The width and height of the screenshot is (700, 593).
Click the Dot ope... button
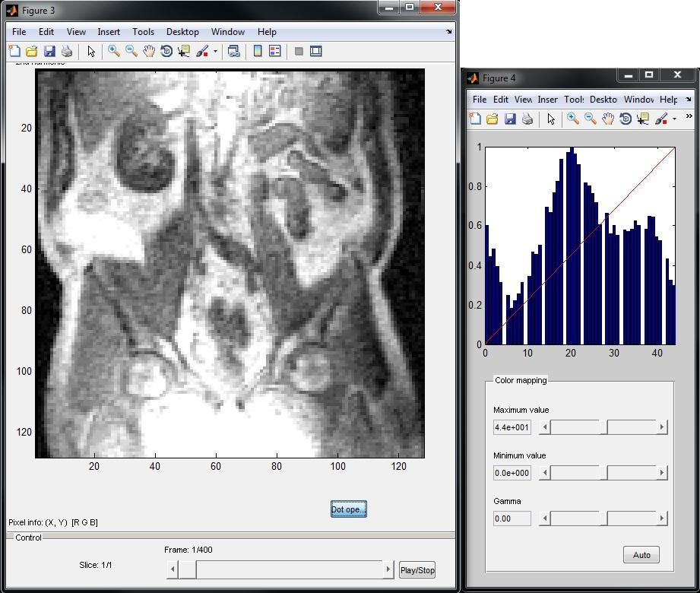[349, 509]
